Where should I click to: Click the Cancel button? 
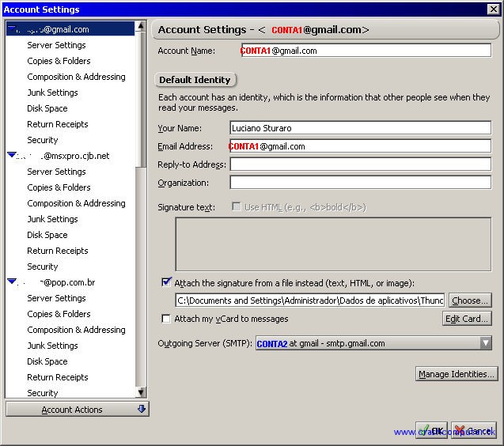tap(474, 430)
